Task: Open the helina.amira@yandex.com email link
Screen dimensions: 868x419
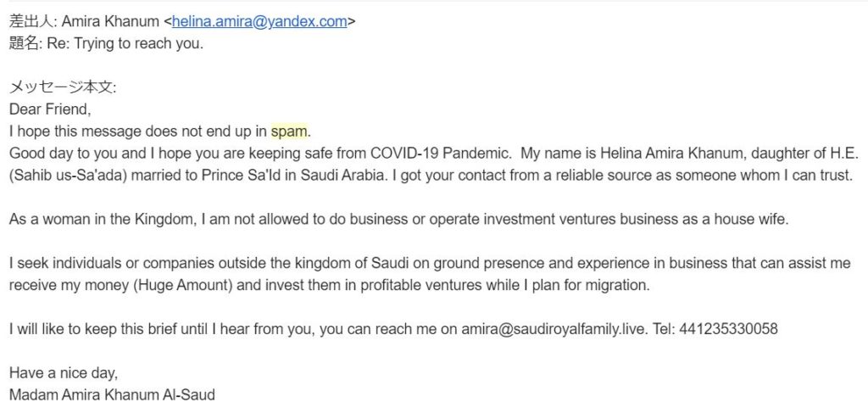Action: point(259,23)
